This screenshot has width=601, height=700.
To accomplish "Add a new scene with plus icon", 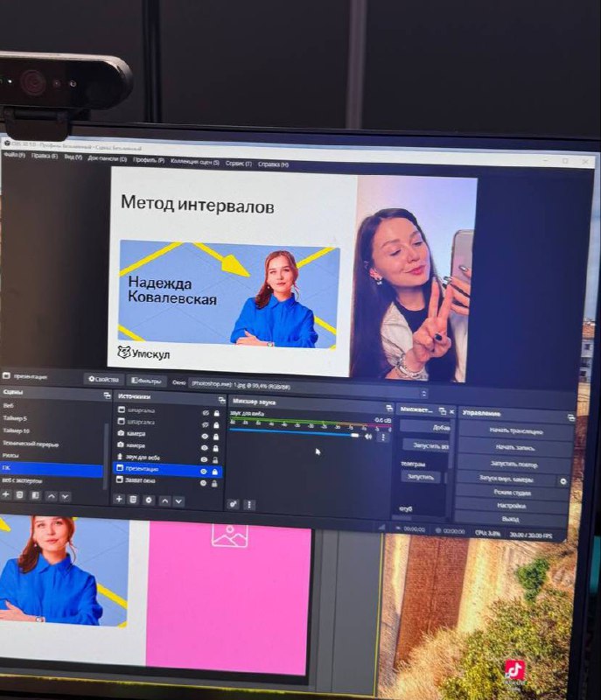I will coord(6,495).
